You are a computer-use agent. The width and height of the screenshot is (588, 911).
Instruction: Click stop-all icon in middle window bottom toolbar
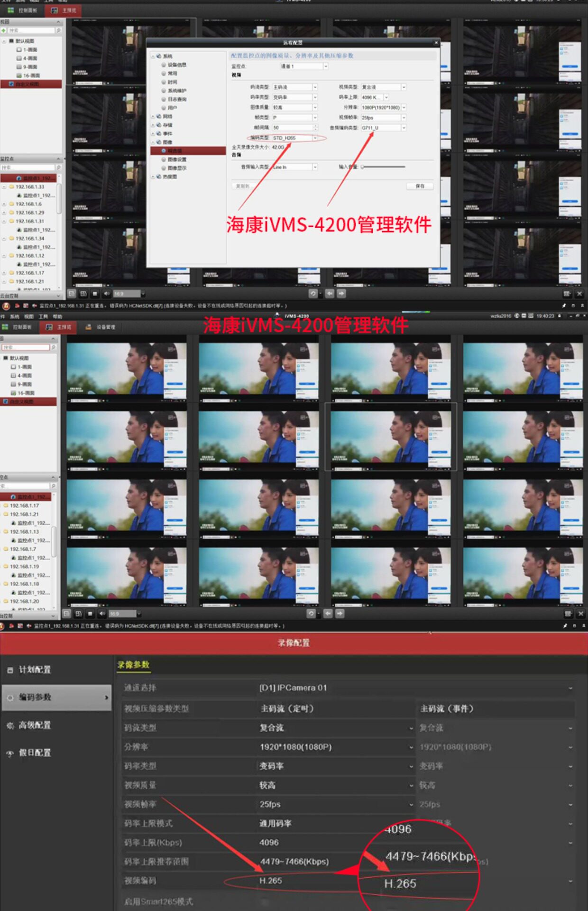90,614
